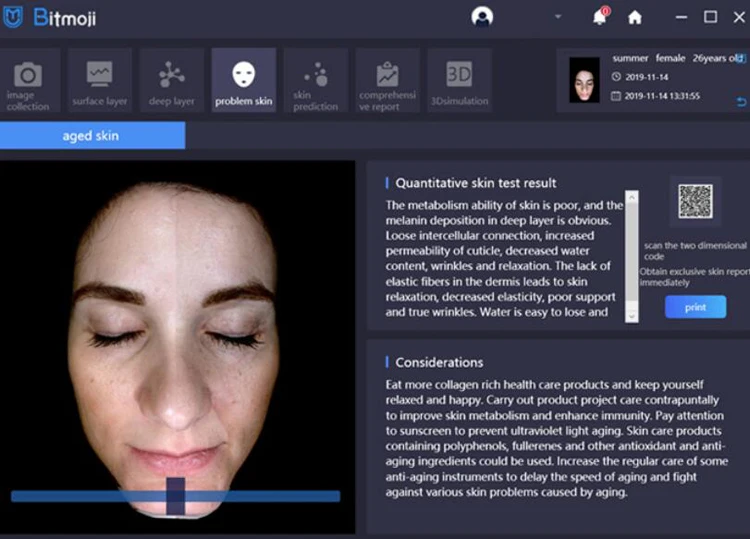Select the surface layer tool
This screenshot has width=750, height=539.
coord(99,80)
